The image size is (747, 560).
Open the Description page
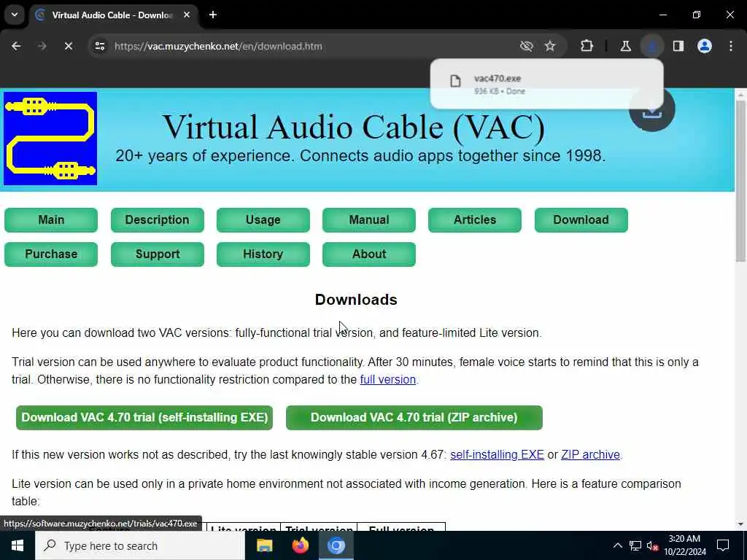(x=158, y=220)
